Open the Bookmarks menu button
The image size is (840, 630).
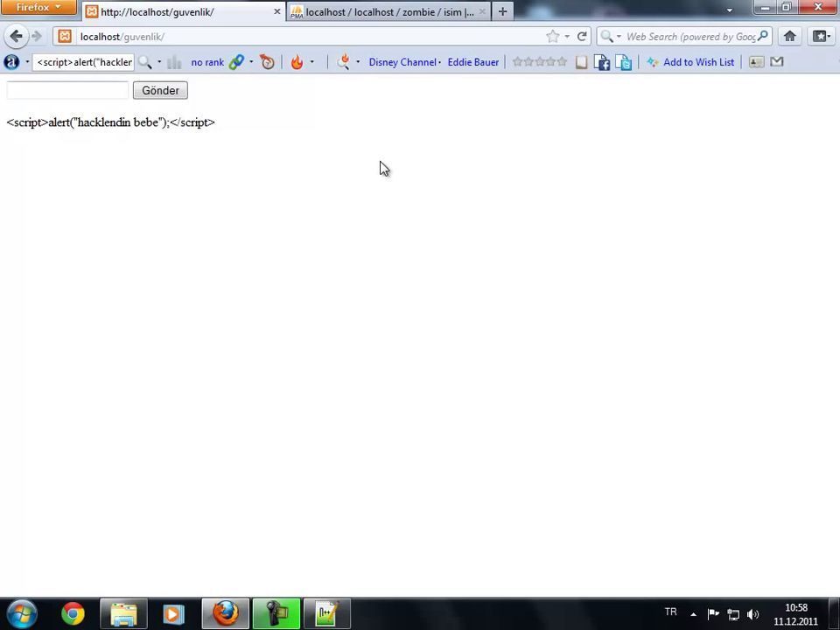822,36
